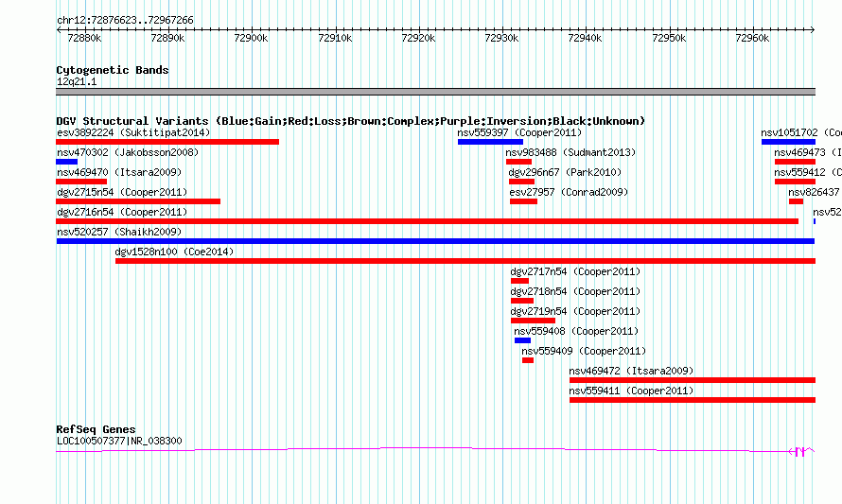Click the red bar under nsv559412

pyautogui.click(x=796, y=182)
